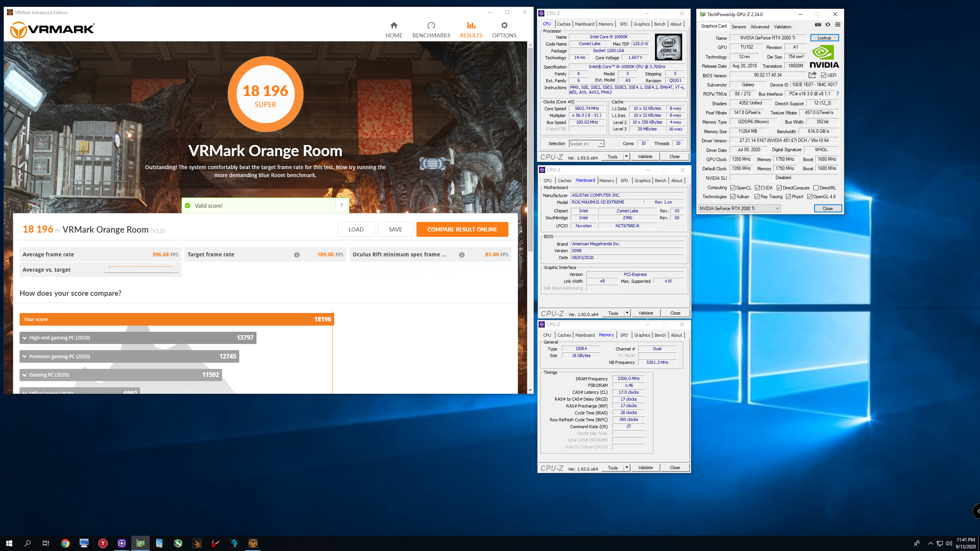The width and height of the screenshot is (980, 551).
Task: Click the Average vs. target graph
Action: point(141,269)
